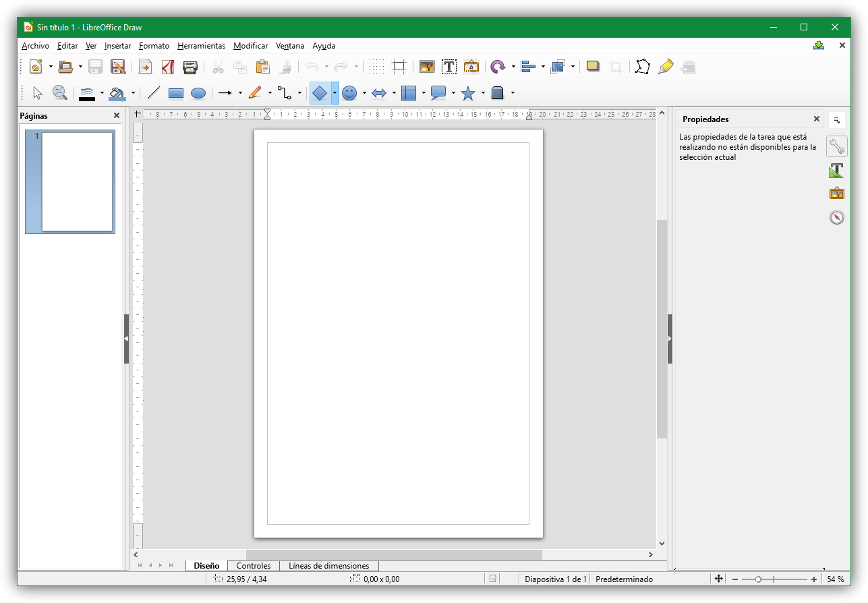Screen dimensions: 868x603
Task: Open the Navigator from the sidebar
Action: coord(836,218)
